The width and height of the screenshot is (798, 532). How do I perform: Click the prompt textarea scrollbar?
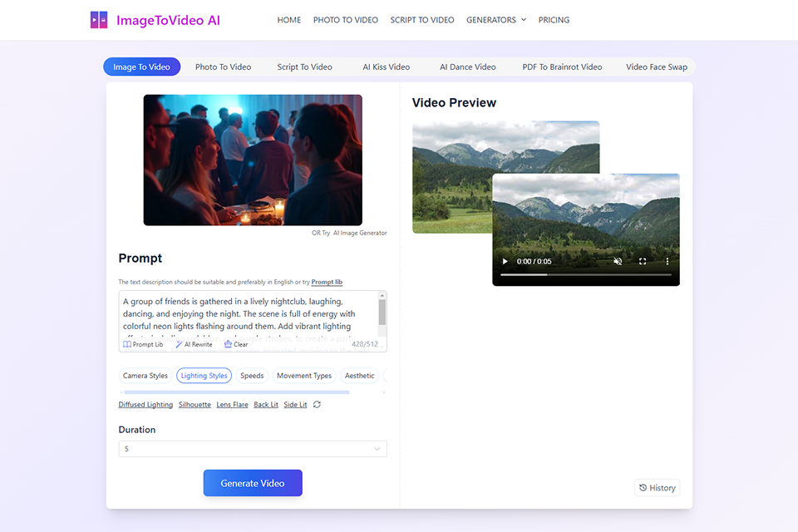[x=382, y=312]
